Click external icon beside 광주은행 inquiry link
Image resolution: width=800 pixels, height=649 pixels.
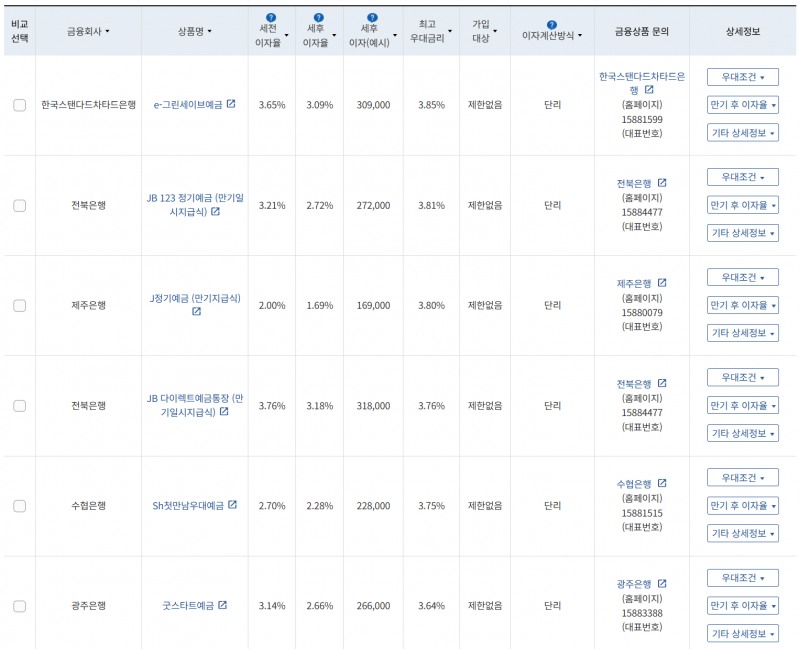(662, 583)
